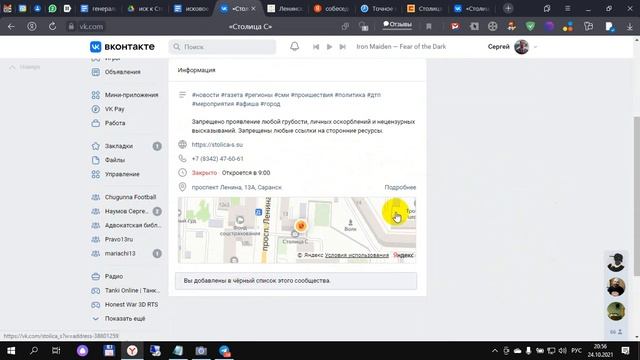Click the bookmark icon in browser bar
Viewport: 640px width, 360px height.
click(x=429, y=27)
